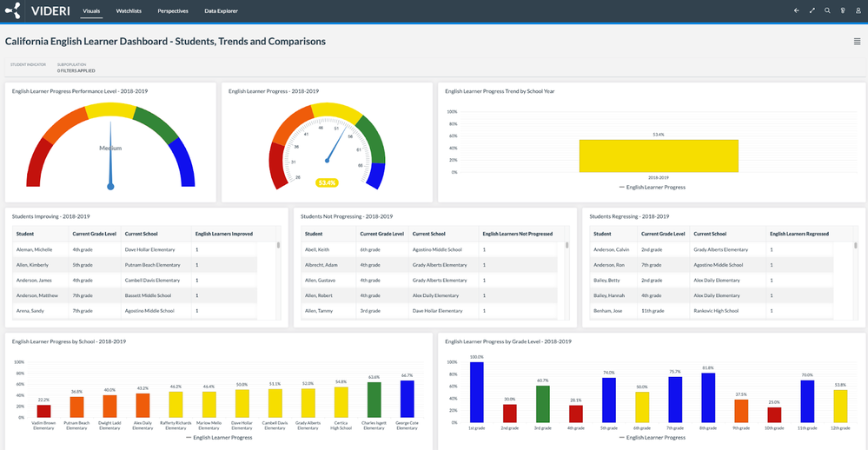Click the Videri logo icon
This screenshot has height=450, width=868.
point(13,10)
